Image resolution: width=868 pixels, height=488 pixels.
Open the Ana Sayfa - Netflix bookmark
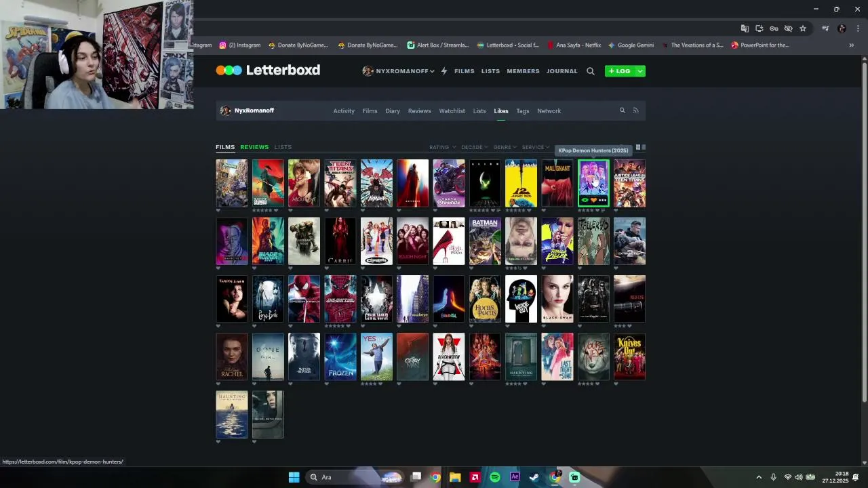pos(574,45)
